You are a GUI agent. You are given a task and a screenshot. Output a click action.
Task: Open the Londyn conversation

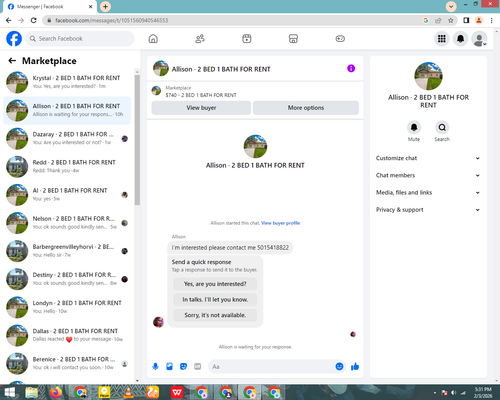pos(67,307)
